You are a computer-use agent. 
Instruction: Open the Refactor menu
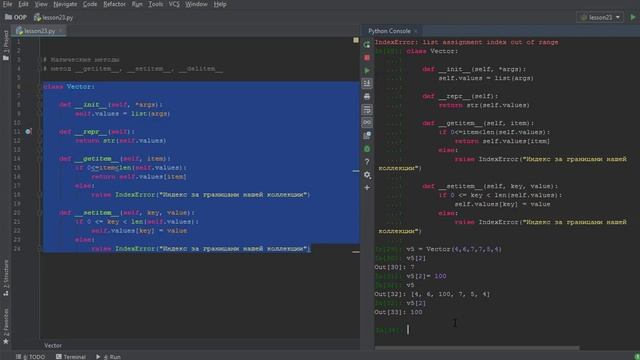(x=114, y=4)
